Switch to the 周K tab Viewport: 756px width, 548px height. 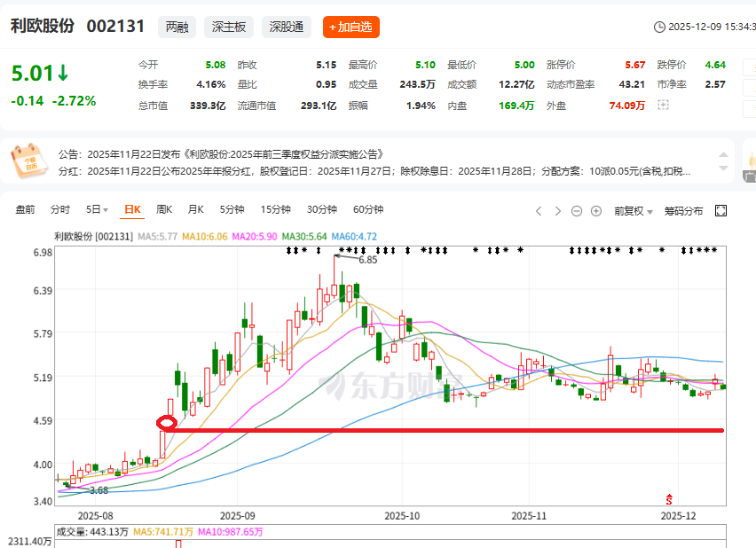pos(164,209)
